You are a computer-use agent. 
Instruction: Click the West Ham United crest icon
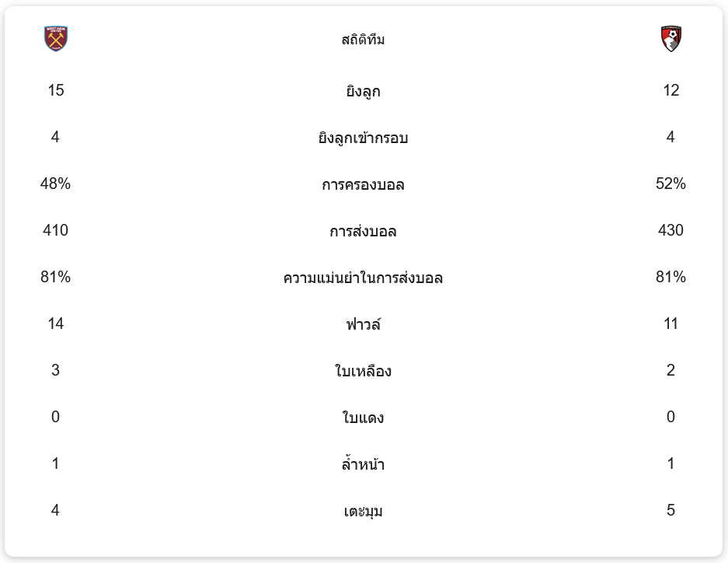56,39
